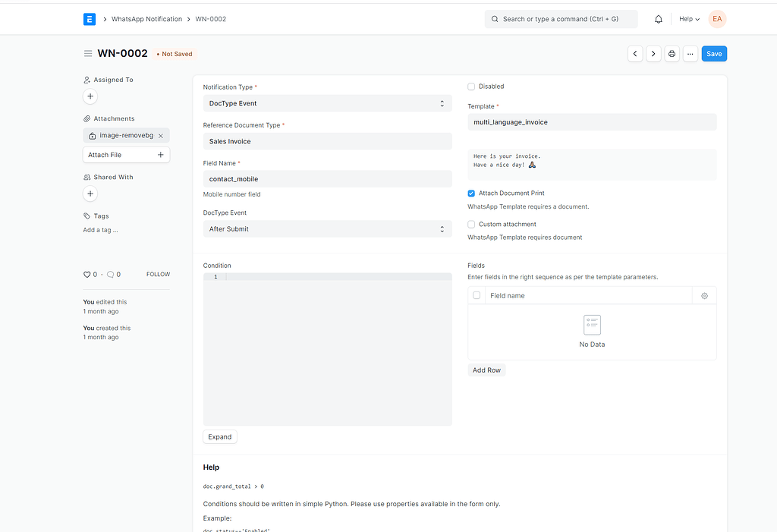Open DocType Event dropdown
The width and height of the screenshot is (777, 532).
click(x=328, y=229)
